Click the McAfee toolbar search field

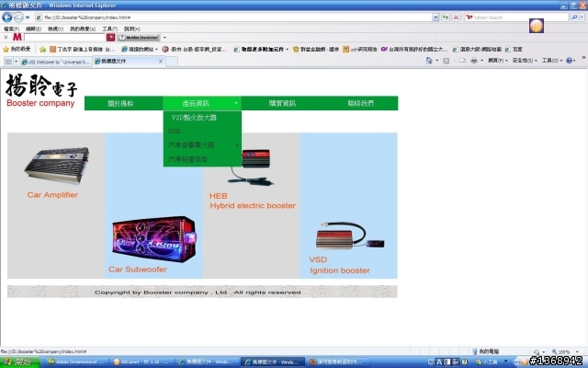(64, 37)
